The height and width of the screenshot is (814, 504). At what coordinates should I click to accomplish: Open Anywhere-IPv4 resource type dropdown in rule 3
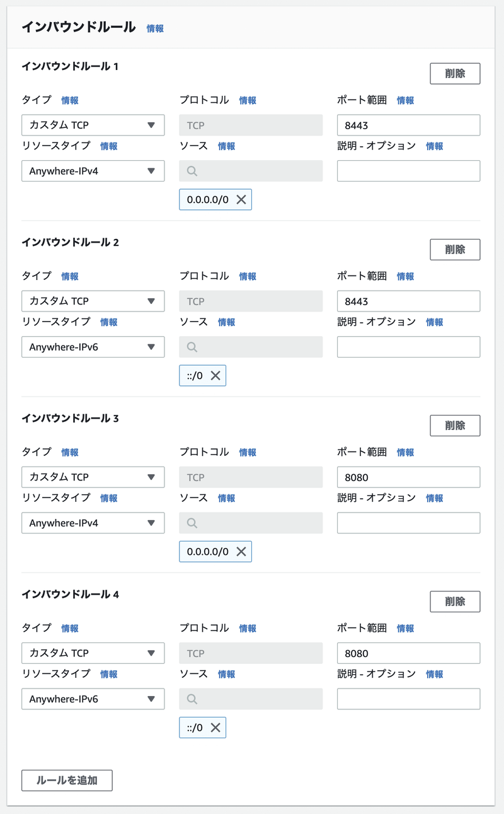point(93,523)
